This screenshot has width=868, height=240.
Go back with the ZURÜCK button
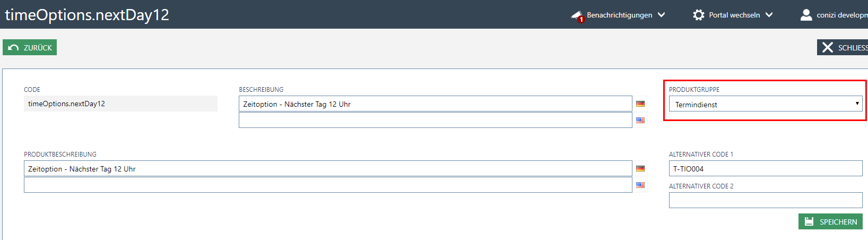point(30,48)
